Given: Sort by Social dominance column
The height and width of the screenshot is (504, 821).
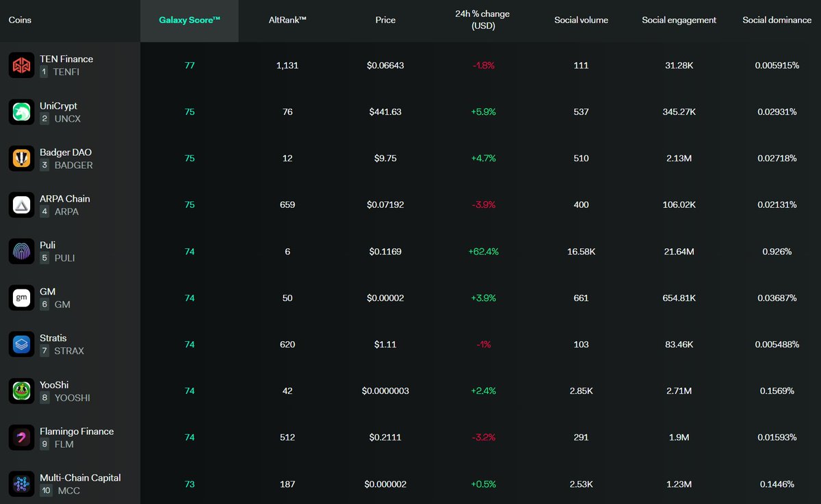Looking at the screenshot, I should [x=777, y=21].
